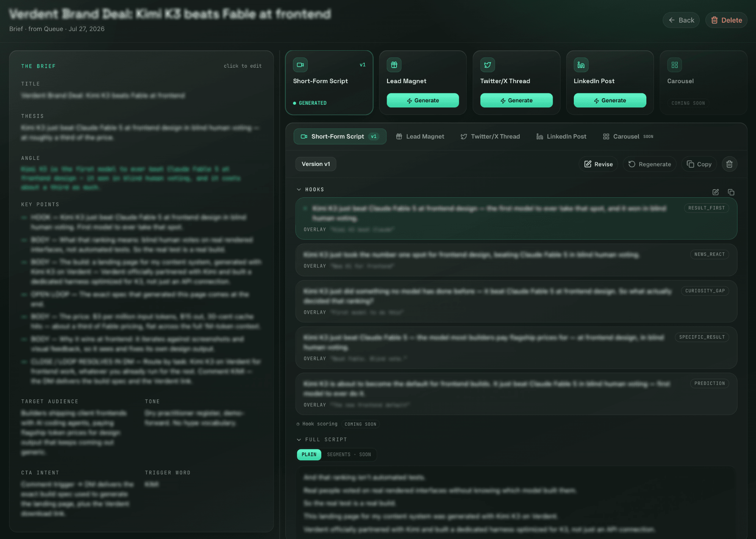Copy the script with Copy button
Image resolution: width=756 pixels, height=539 pixels.
(x=699, y=164)
